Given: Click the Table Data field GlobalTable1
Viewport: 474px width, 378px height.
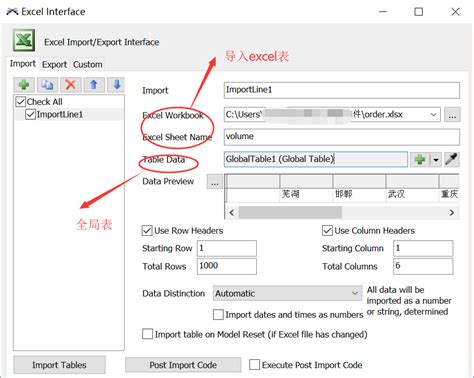Looking at the screenshot, I should [x=316, y=159].
